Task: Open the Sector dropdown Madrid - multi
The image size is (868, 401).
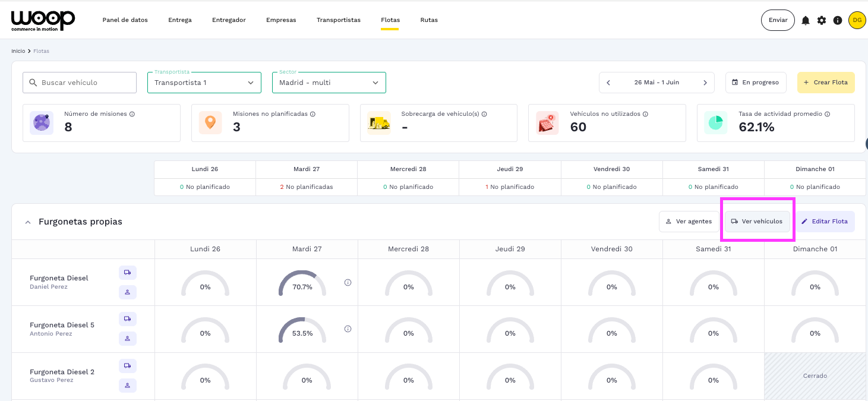Action: coord(329,83)
